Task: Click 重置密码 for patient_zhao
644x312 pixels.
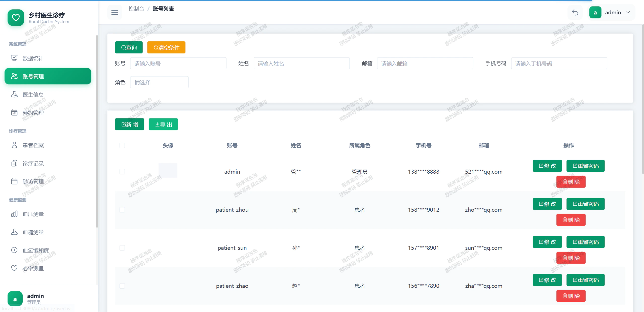Action: (586, 280)
